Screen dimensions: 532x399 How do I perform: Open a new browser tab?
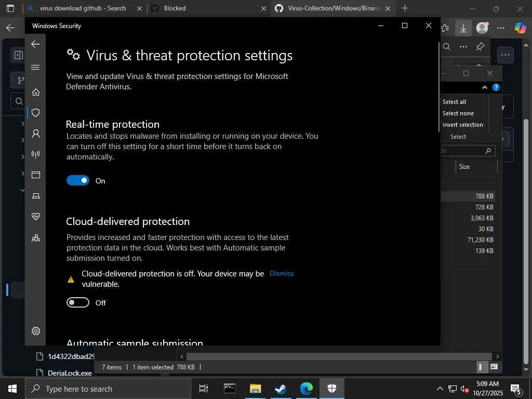coord(405,8)
